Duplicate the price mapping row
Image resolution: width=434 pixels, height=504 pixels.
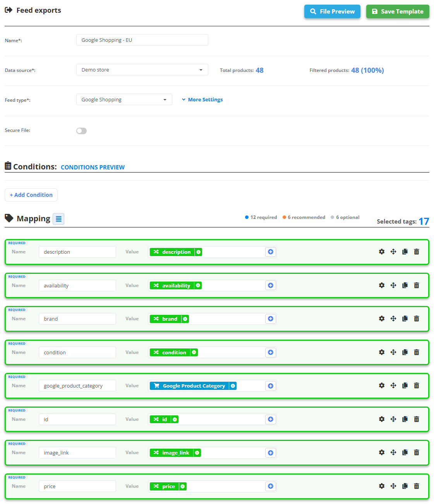(x=405, y=486)
